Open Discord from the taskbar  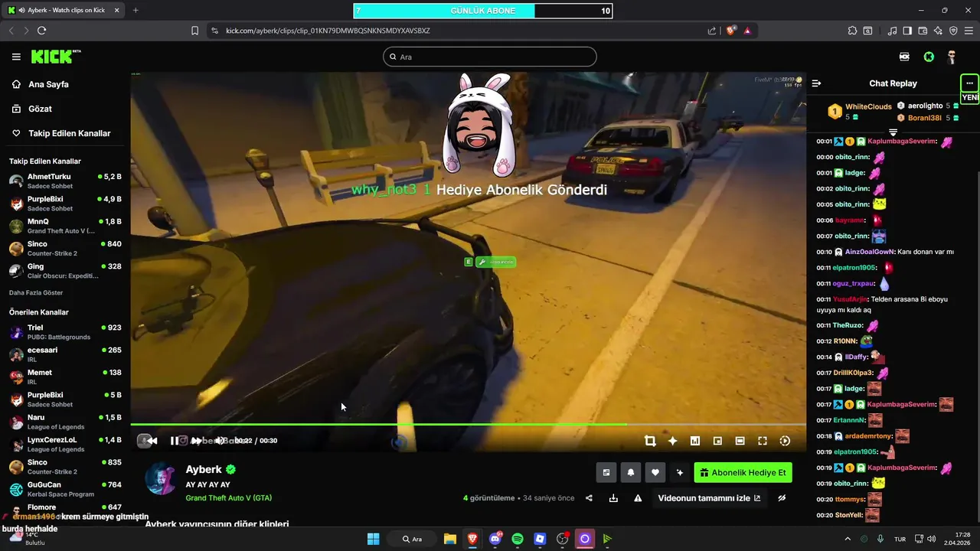coord(495,539)
